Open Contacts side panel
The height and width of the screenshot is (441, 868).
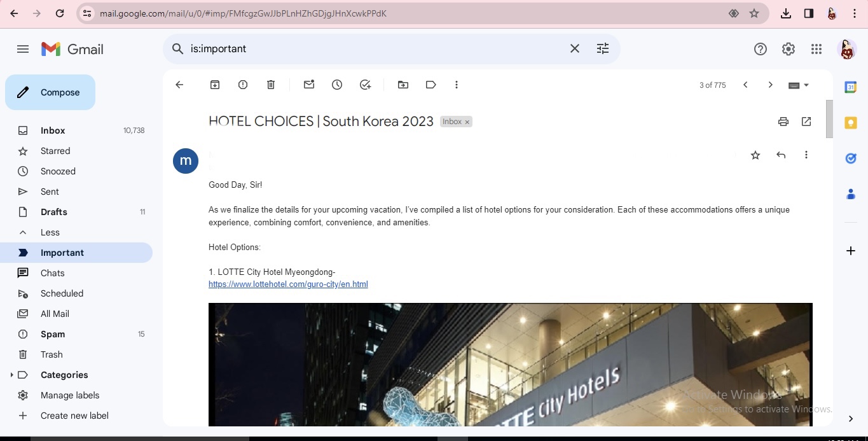point(850,194)
